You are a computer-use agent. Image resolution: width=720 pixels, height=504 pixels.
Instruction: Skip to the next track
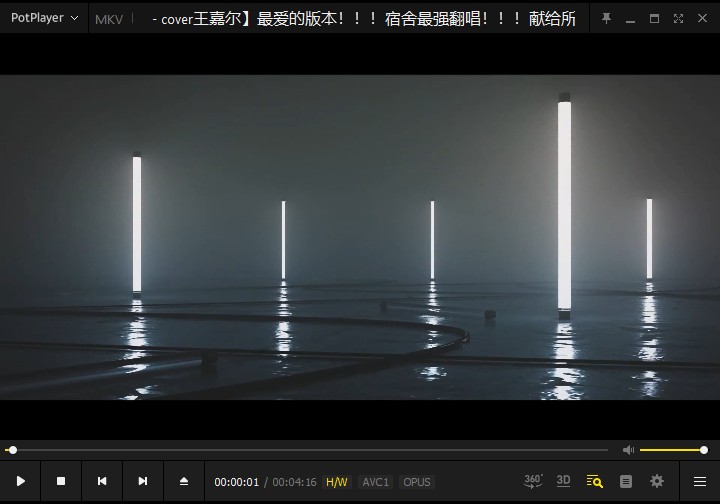pos(143,481)
